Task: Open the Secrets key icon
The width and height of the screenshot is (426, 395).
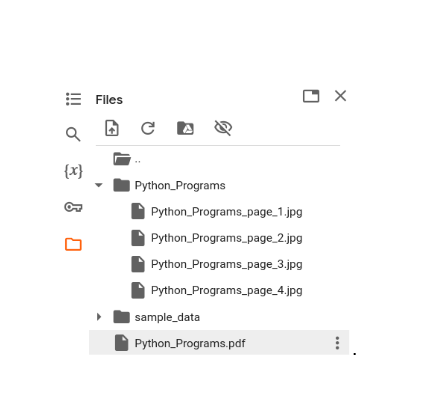Action: tap(73, 207)
